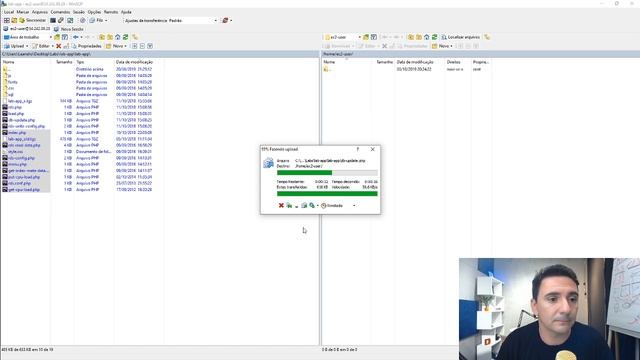Click local select all plus icon
This screenshot has width=640, height=360.
click(134, 46)
